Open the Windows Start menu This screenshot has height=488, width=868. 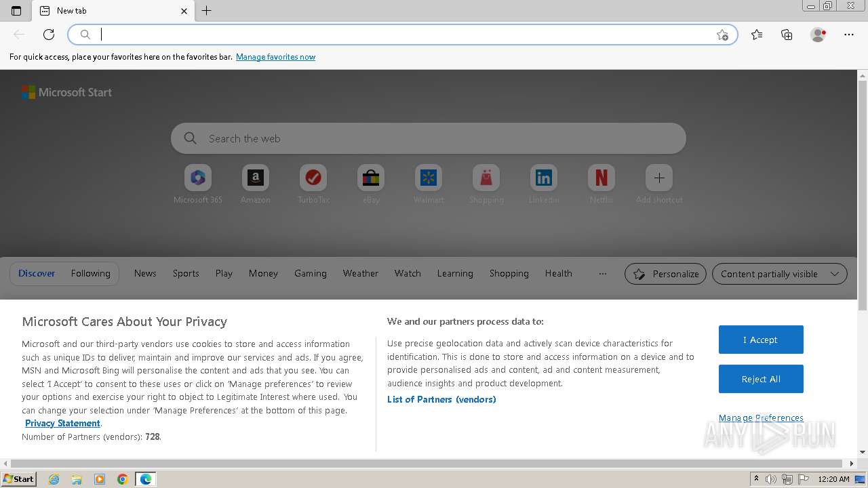click(x=18, y=479)
